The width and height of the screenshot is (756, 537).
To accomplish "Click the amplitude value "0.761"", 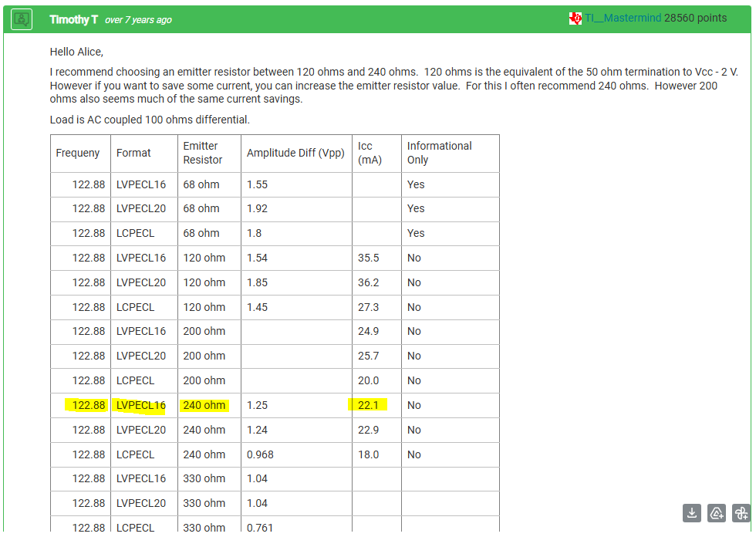I will coord(260,528).
